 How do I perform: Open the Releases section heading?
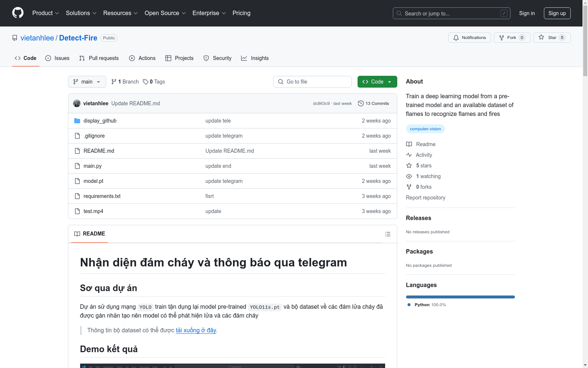pyautogui.click(x=419, y=218)
